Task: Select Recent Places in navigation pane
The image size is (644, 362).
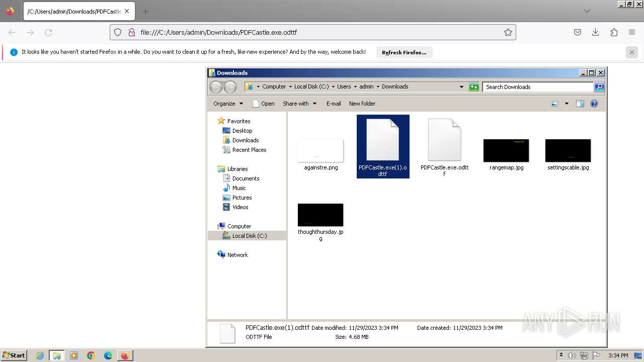Action: (249, 150)
